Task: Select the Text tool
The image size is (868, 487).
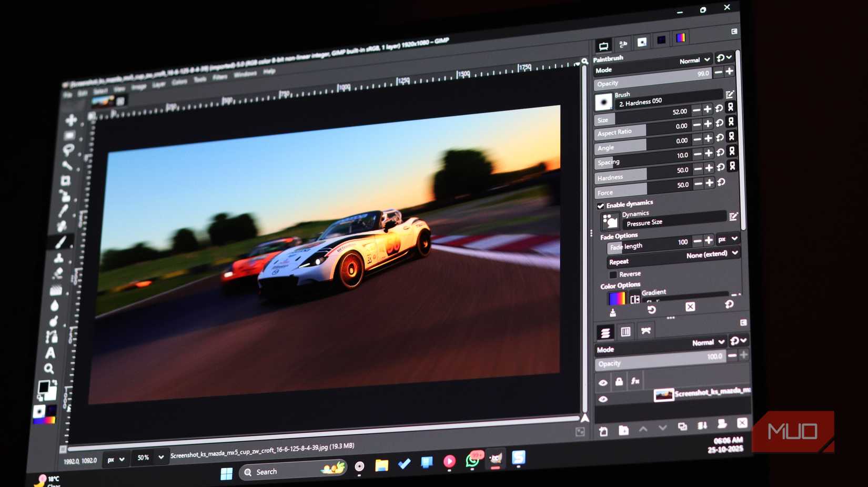Action: coord(50,353)
